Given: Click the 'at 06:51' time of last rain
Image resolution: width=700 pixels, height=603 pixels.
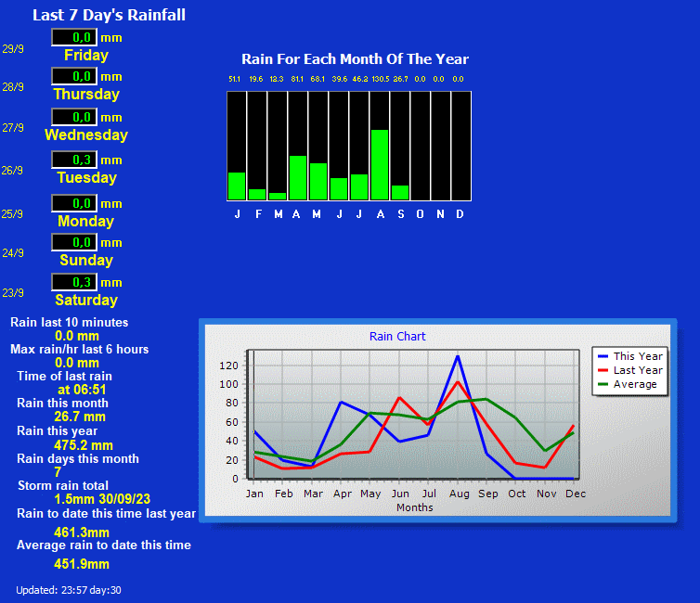Looking at the screenshot, I should pyautogui.click(x=82, y=390).
